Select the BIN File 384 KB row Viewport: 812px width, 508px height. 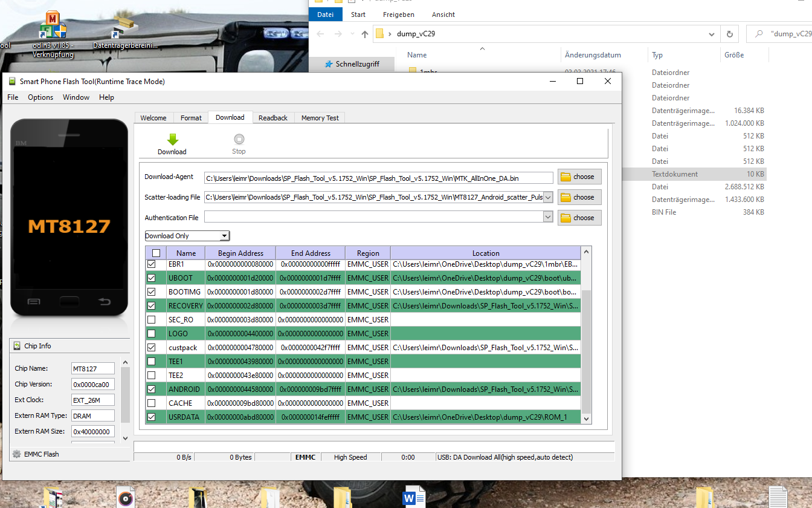click(695, 212)
